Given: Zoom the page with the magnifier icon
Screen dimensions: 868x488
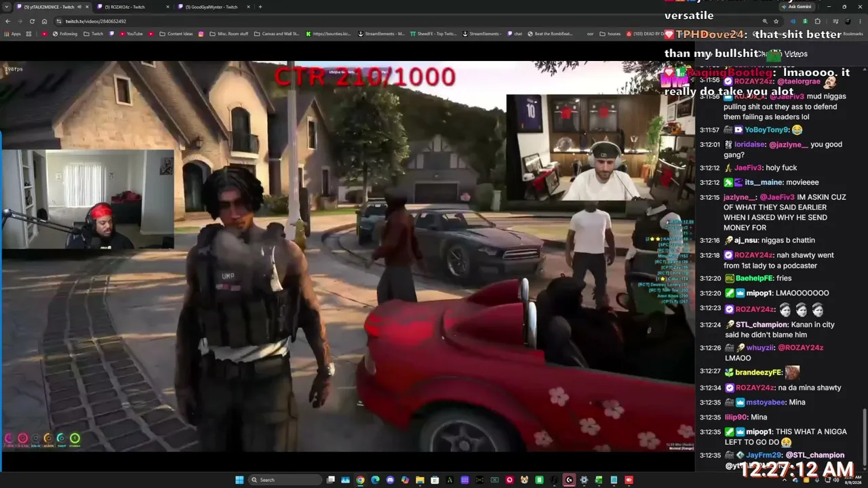Looking at the screenshot, I should [765, 21].
